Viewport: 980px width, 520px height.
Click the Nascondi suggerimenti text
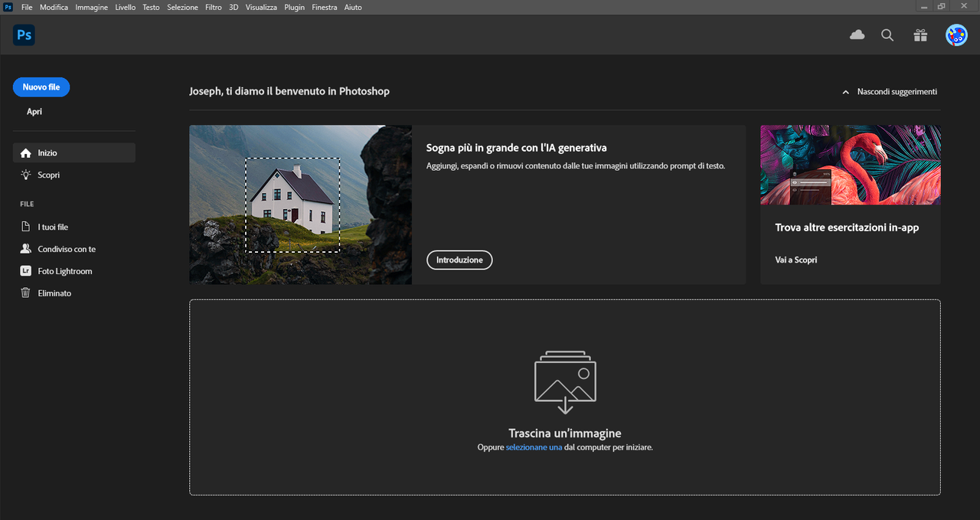click(897, 92)
